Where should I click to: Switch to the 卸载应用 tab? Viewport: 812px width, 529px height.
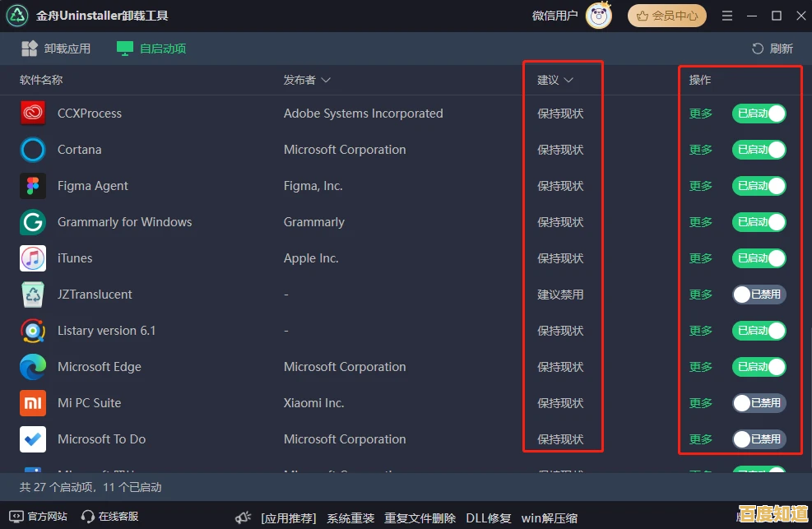pyautogui.click(x=57, y=49)
